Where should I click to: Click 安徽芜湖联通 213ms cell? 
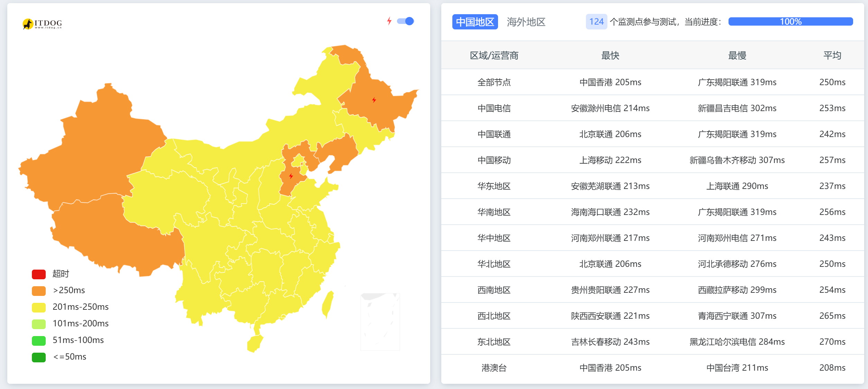click(x=610, y=186)
